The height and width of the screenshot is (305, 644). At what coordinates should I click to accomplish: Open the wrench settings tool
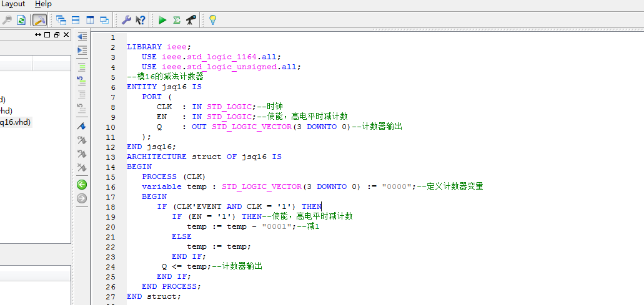pos(126,20)
